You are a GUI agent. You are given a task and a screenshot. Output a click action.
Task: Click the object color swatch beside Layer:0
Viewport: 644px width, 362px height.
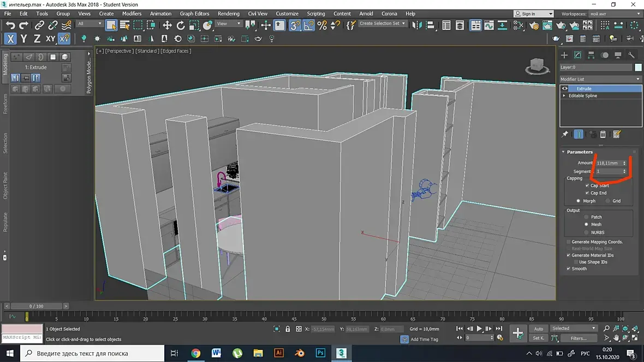click(638, 67)
